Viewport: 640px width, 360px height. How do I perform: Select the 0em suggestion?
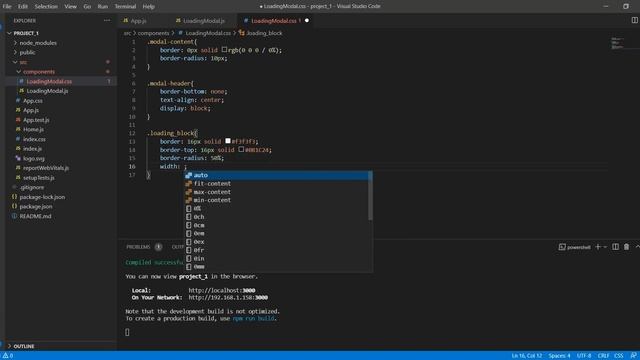(x=278, y=233)
